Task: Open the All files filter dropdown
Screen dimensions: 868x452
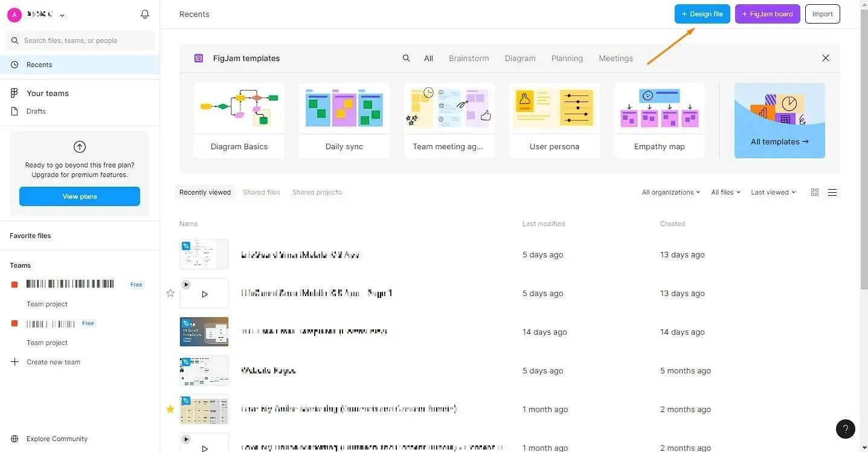Action: point(725,192)
